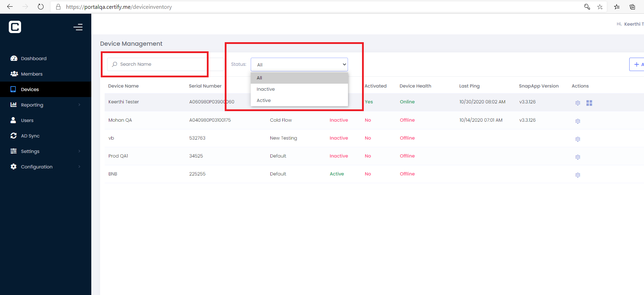The width and height of the screenshot is (644, 295).
Task: Open settings gear for Keerthi Tester
Action: coord(578,103)
